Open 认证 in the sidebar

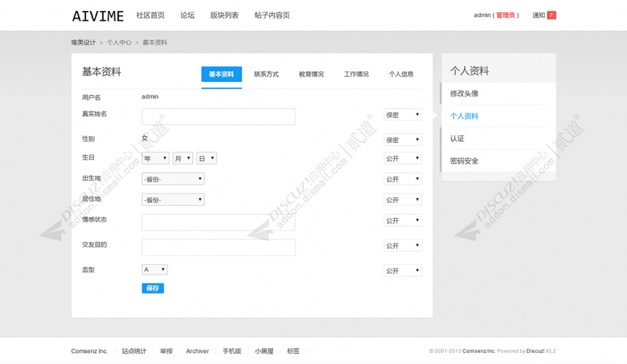pos(457,138)
